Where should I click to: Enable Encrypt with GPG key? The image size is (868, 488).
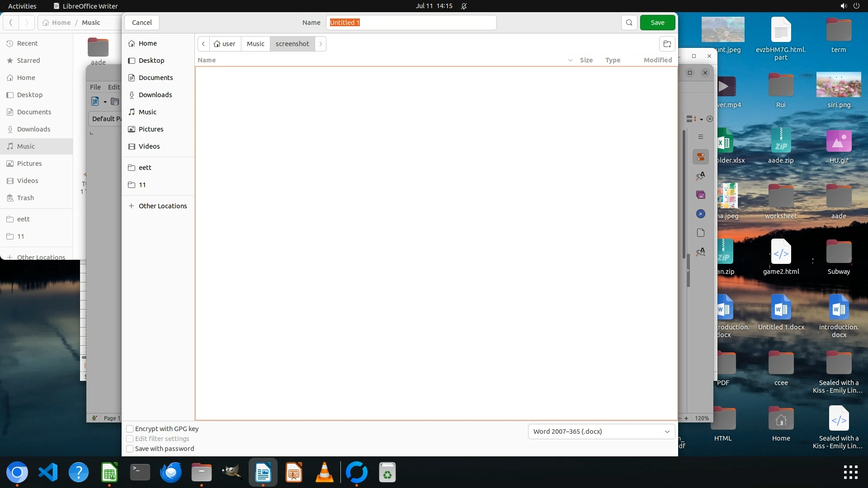[130, 429]
